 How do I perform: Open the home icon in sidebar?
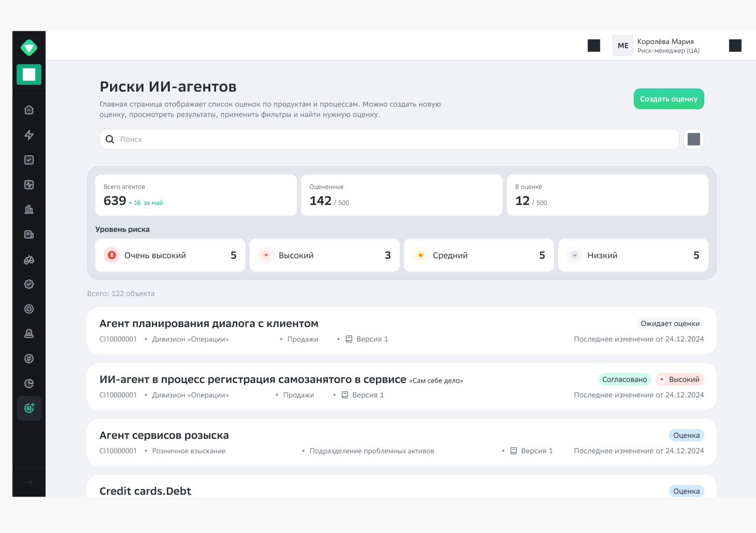coord(29,110)
